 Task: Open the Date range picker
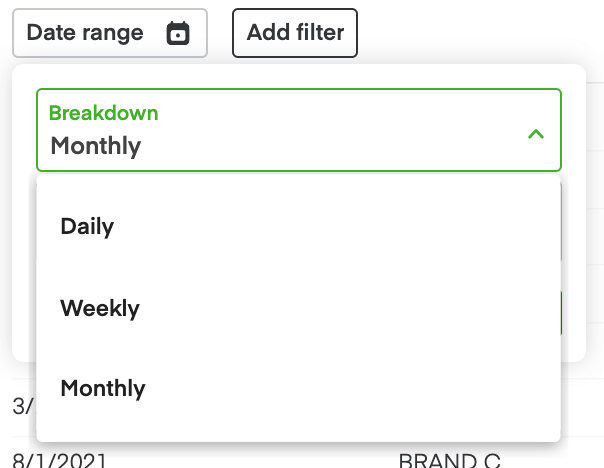pos(109,33)
